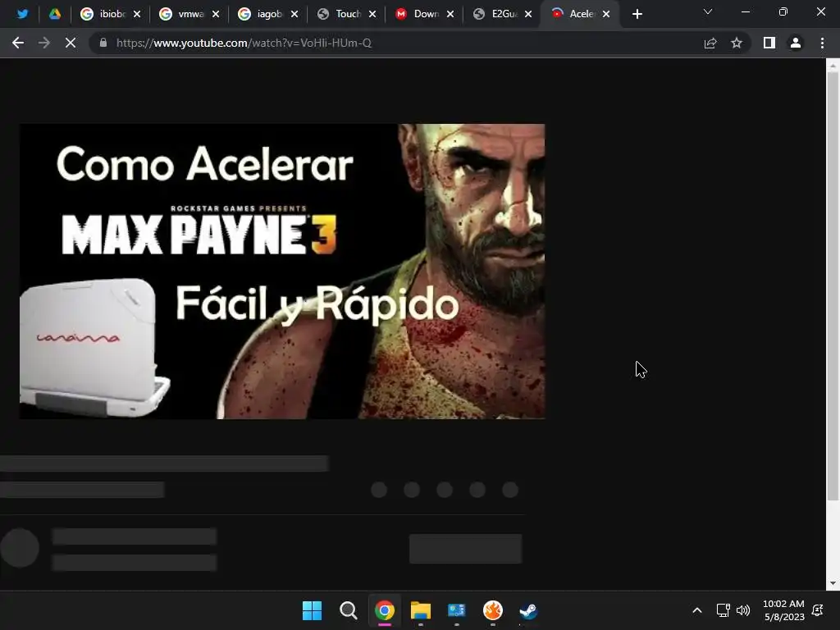Open the Chrome three-dot menu
Screen dimensions: 840x630
point(822,43)
